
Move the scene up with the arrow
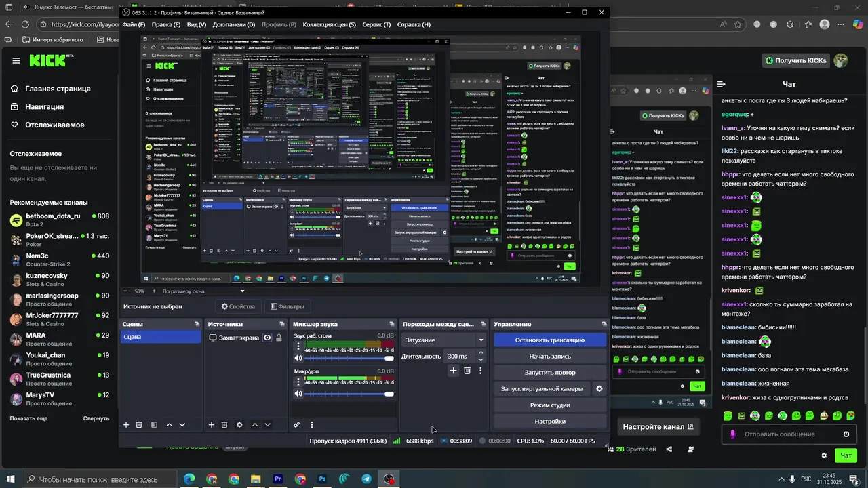[x=170, y=425]
